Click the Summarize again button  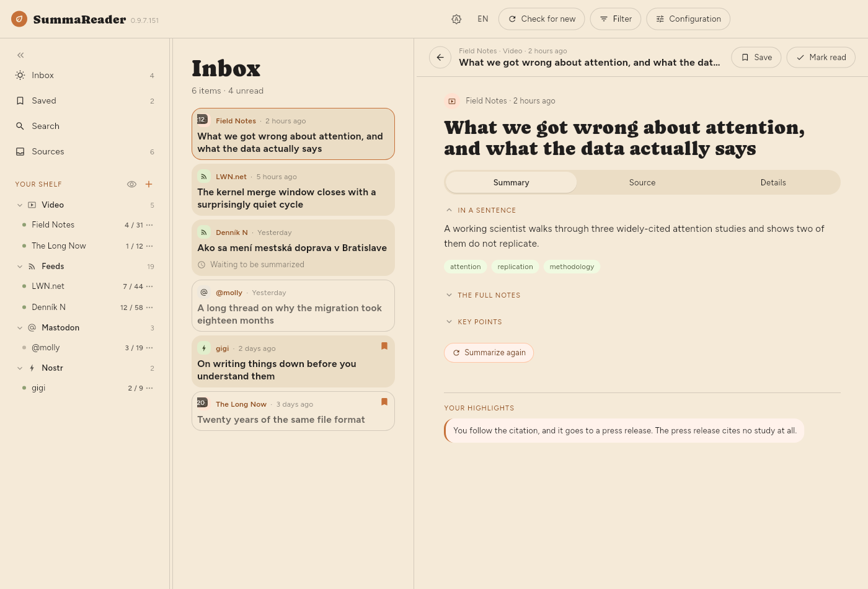click(489, 353)
